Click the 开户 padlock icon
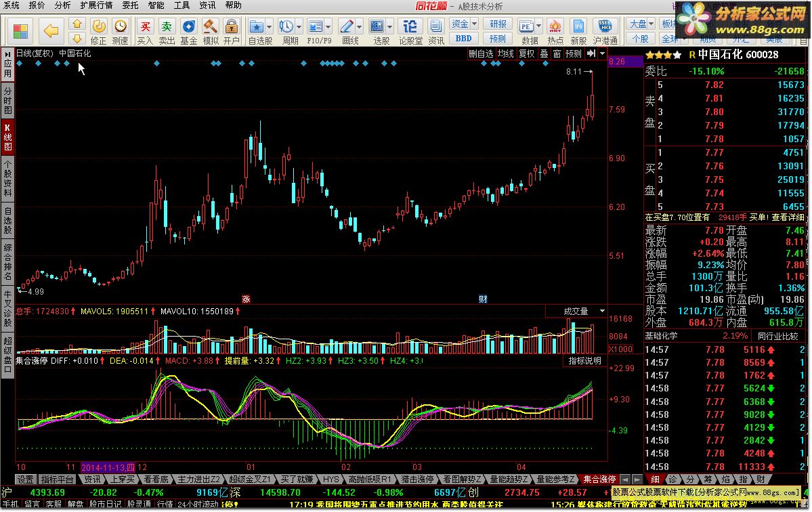Image resolution: width=812 pixels, height=512 pixels. 232,26
